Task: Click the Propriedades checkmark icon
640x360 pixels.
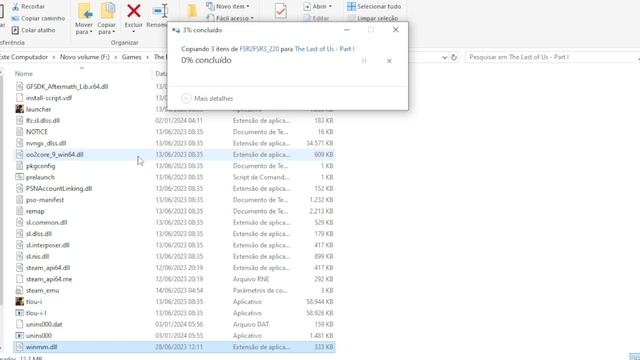Action: (x=281, y=11)
